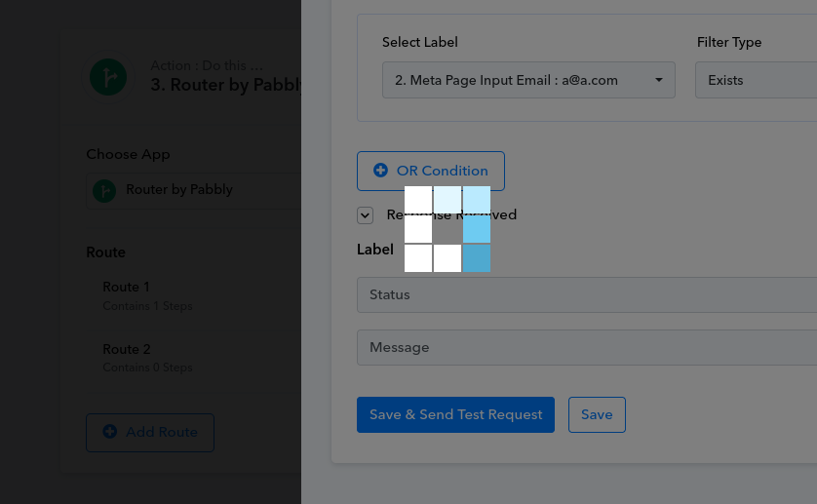Screen dimensions: 817x504
Task: Open the Router by Pabbly app chooser
Action: [x=194, y=191]
